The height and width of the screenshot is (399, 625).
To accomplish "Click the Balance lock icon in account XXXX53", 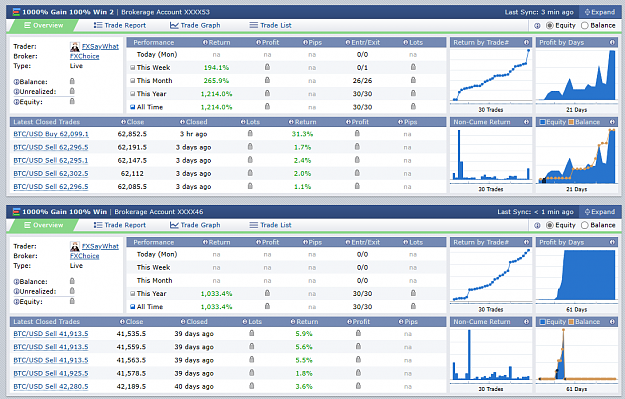I will click(x=72, y=81).
